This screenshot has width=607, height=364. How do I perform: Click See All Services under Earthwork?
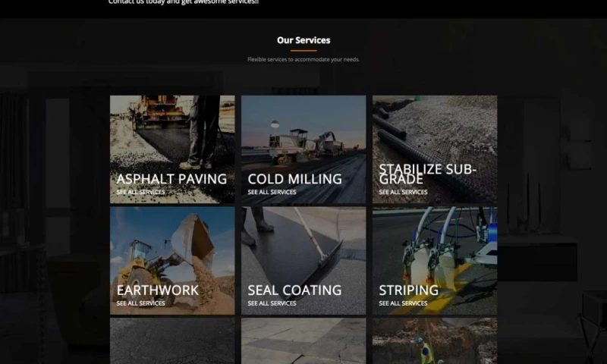click(140, 303)
